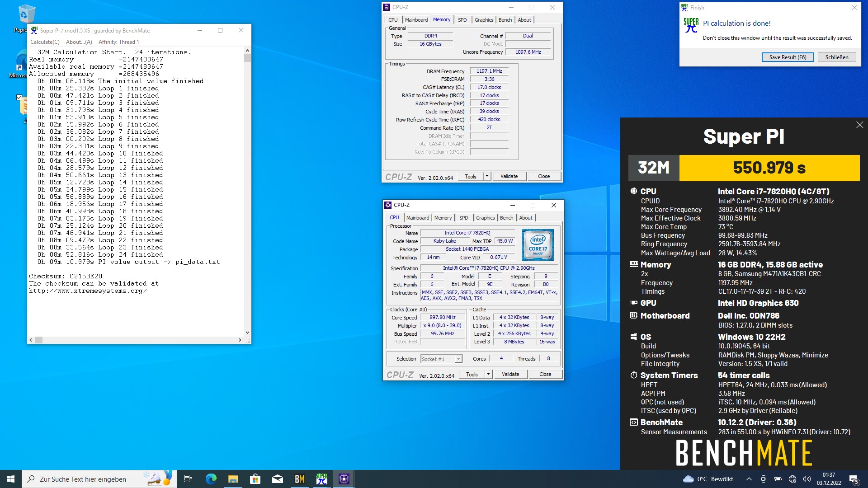Click the upper CPU-Z title bar icon
Image resolution: width=868 pixels, height=488 pixels.
coord(387,7)
